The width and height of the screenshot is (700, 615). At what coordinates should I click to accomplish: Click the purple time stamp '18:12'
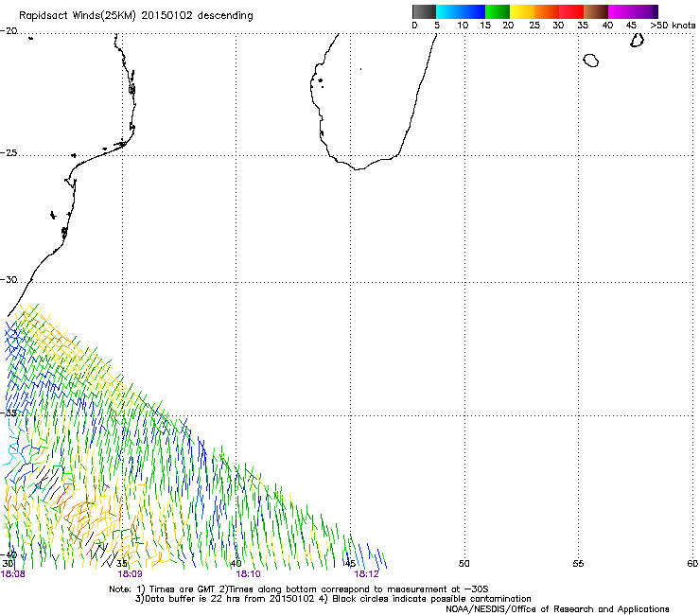pos(366,574)
